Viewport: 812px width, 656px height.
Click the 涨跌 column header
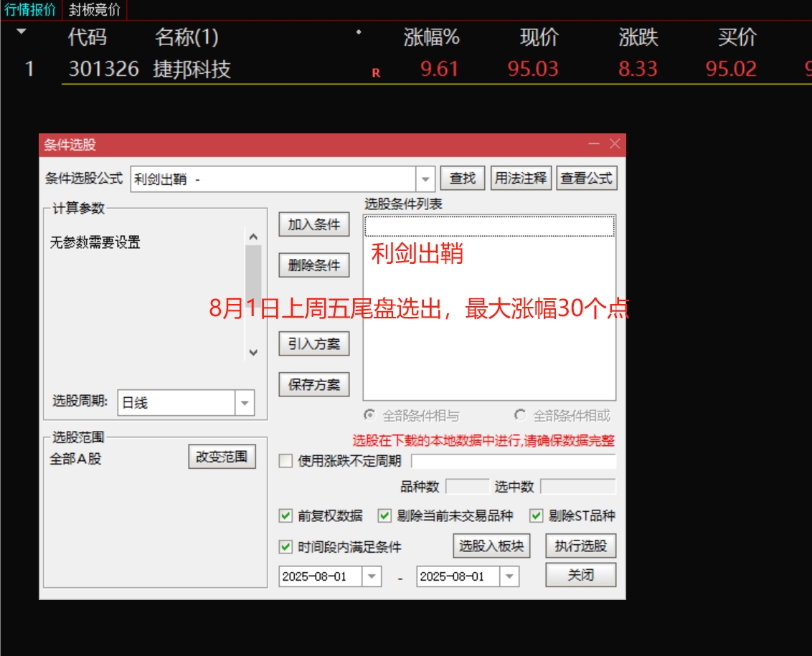click(x=638, y=37)
